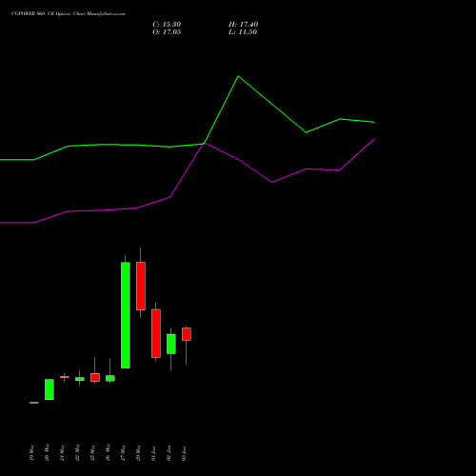The height and width of the screenshot is (476, 476).
Task: Click the small green candle above 22 May
Action: pos(80,379)
